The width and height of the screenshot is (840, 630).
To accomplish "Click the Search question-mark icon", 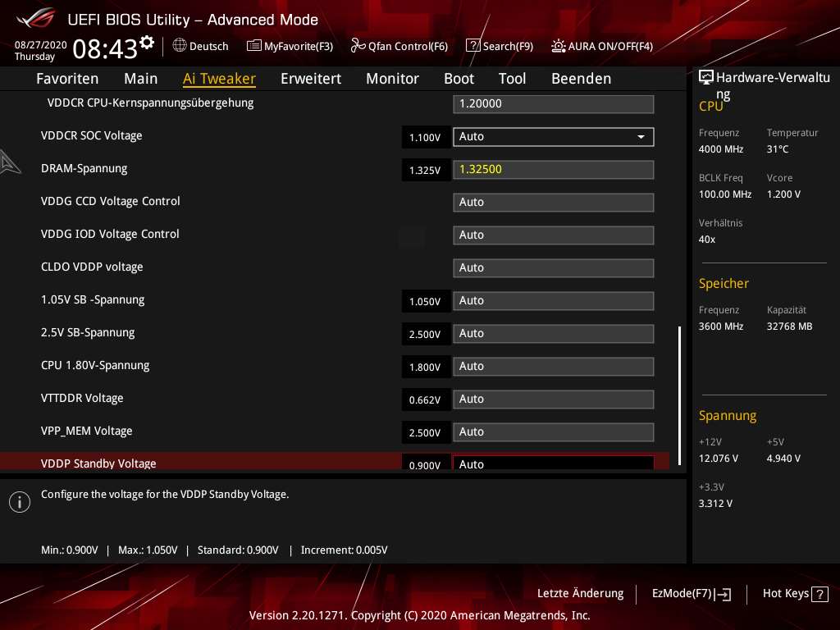I will (x=473, y=46).
